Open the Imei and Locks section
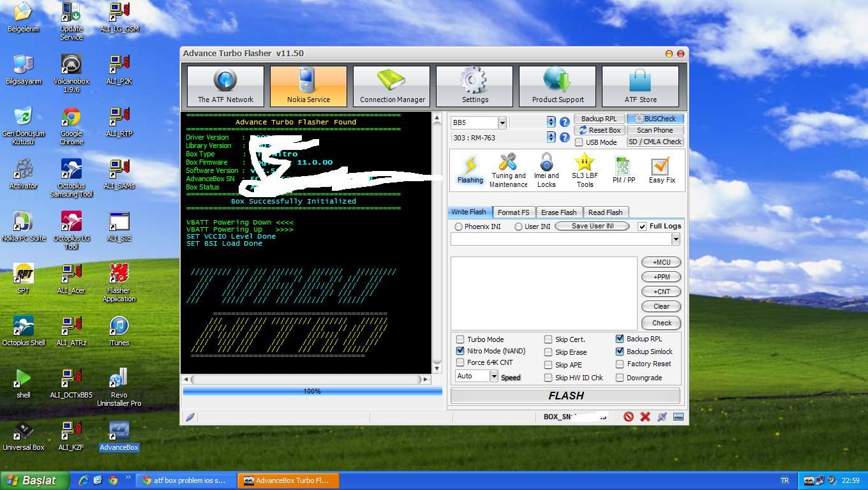Screen dimensions: 868x490 (546, 170)
